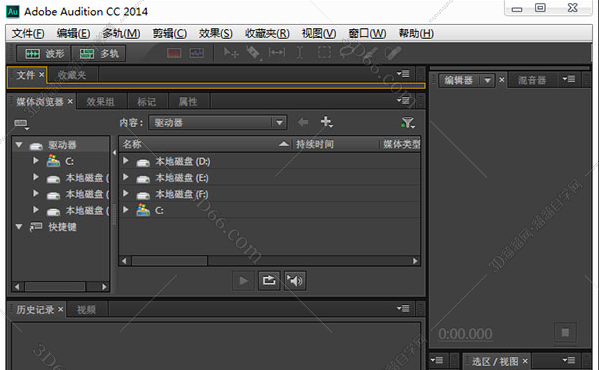Image resolution: width=599 pixels, height=370 pixels.
Task: Select the Slip tool
Action: coord(277,52)
